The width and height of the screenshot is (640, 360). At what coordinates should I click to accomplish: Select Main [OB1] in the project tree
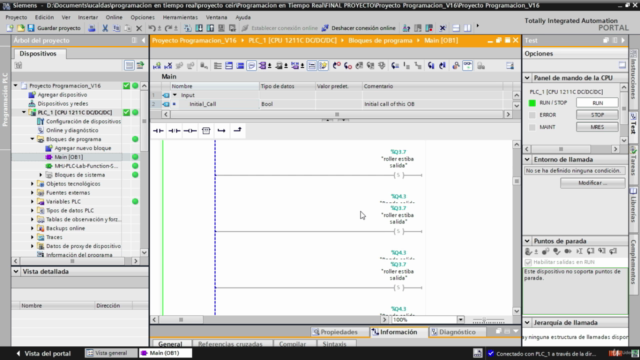(x=69, y=157)
